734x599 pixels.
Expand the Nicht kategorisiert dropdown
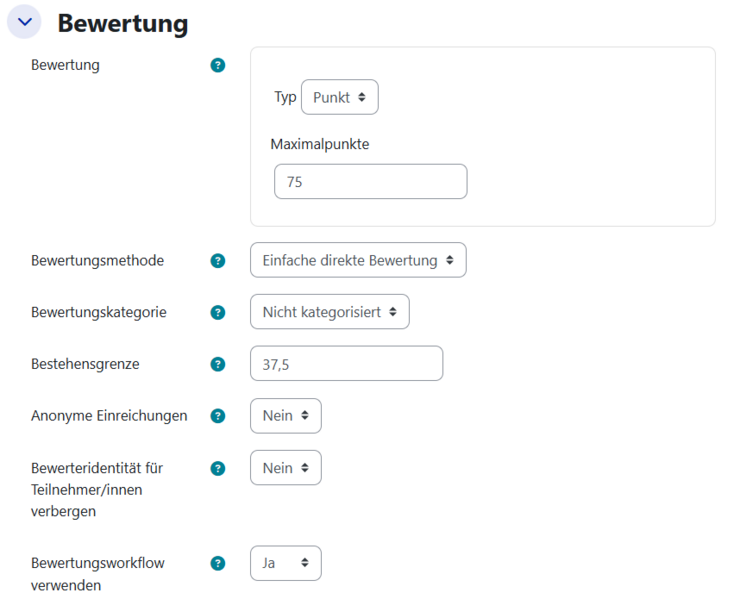point(329,312)
